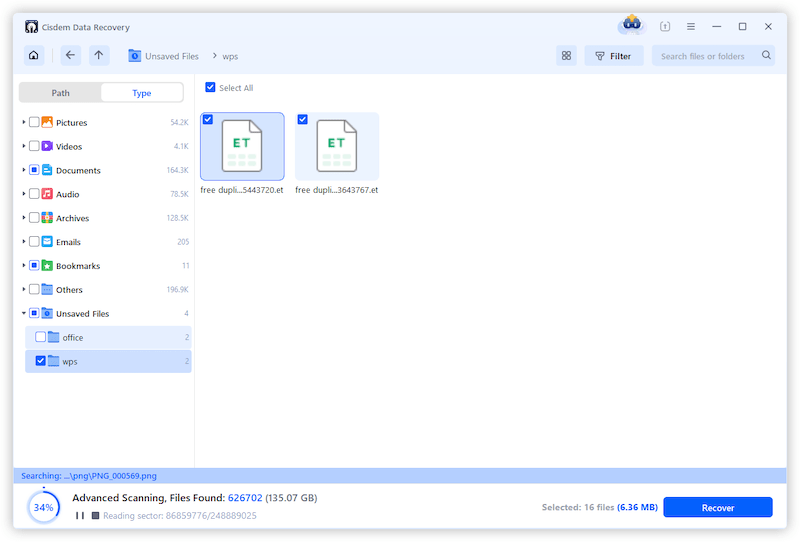Image resolution: width=800 pixels, height=542 pixels.
Task: Check the Others category checkbox
Action: click(x=34, y=289)
